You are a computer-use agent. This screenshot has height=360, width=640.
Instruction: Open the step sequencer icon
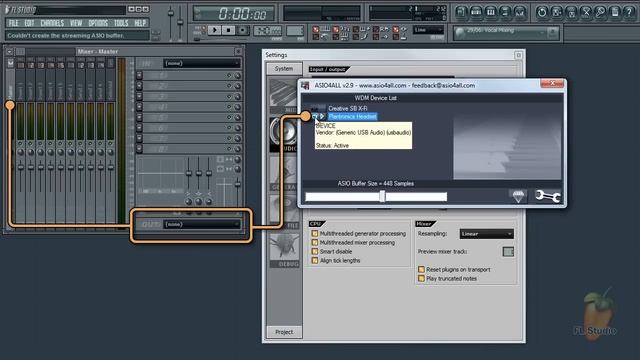tap(476, 12)
